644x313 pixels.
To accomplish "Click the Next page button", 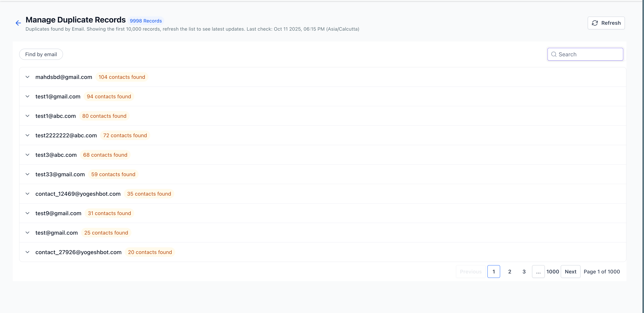I will 570,272.
